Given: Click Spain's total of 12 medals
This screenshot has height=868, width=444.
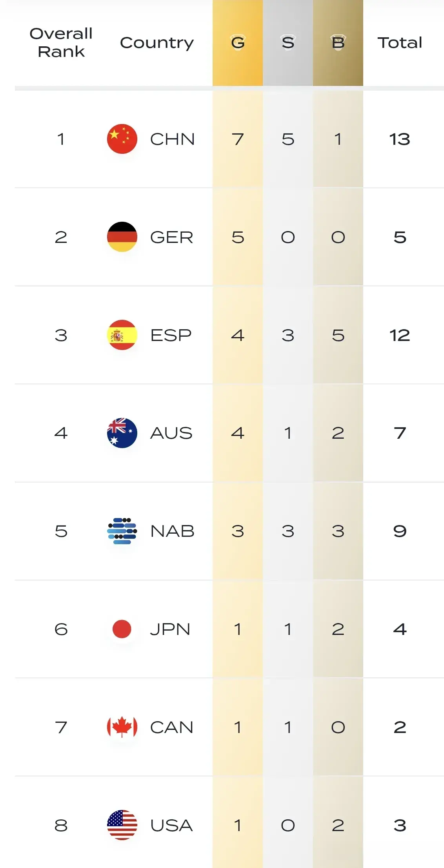Looking at the screenshot, I should point(400,335).
